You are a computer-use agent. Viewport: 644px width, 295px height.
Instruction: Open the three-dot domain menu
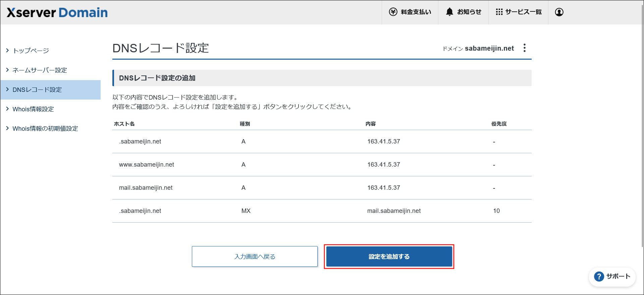(525, 48)
